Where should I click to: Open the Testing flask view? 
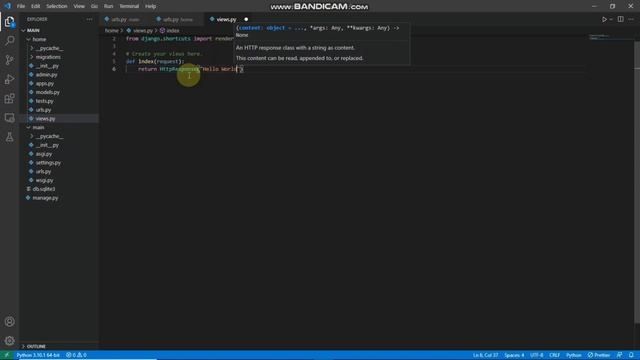click(x=9, y=137)
